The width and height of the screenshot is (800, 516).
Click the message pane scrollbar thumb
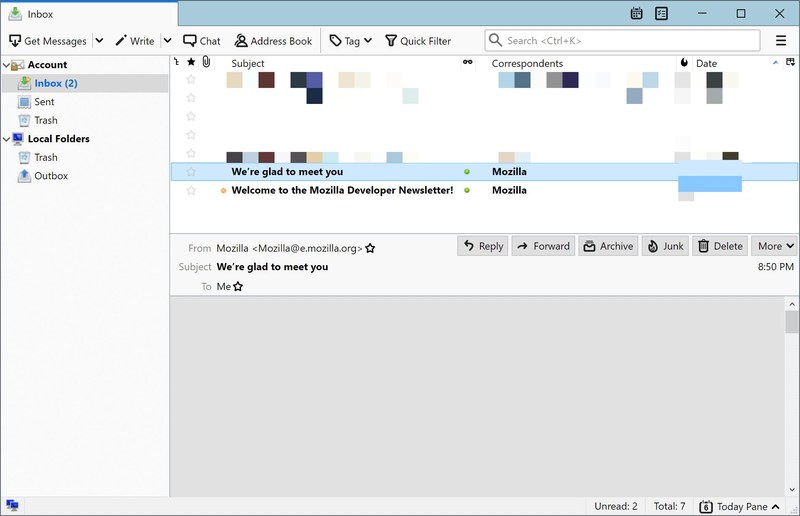click(x=792, y=322)
